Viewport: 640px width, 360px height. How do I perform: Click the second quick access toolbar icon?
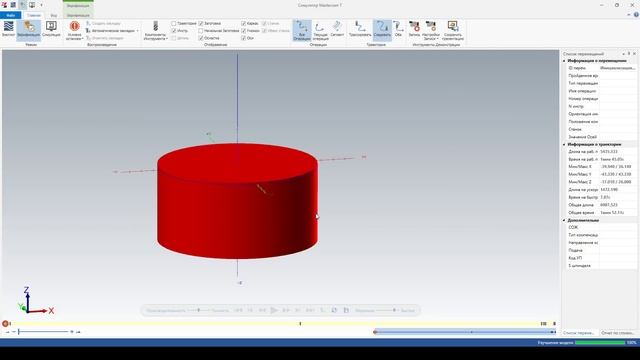13,5
